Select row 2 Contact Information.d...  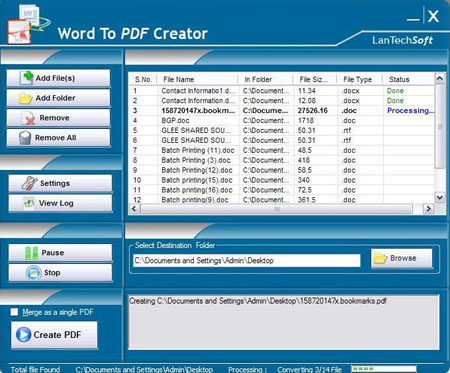[282, 101]
